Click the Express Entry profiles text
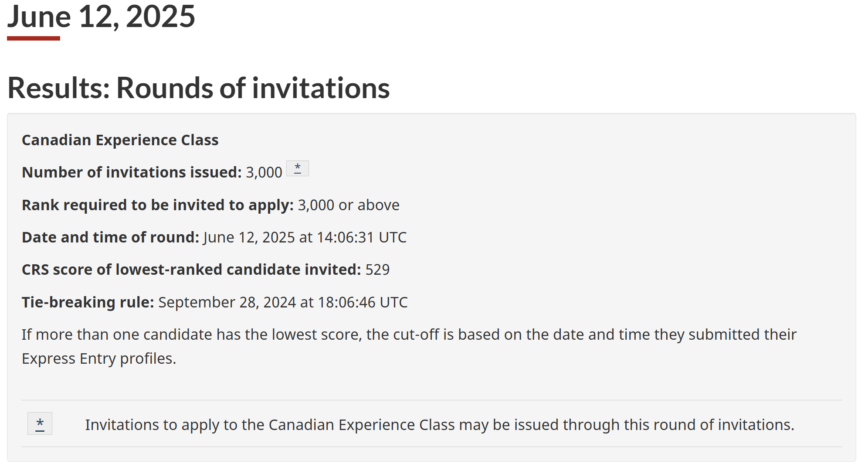Screen dimensions: 868x471 pos(99,358)
